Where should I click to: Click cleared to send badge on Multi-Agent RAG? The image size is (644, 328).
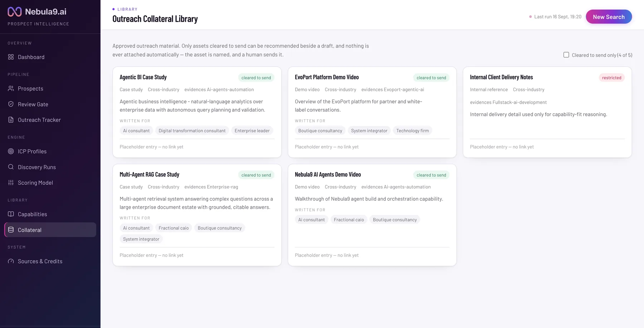click(x=256, y=175)
